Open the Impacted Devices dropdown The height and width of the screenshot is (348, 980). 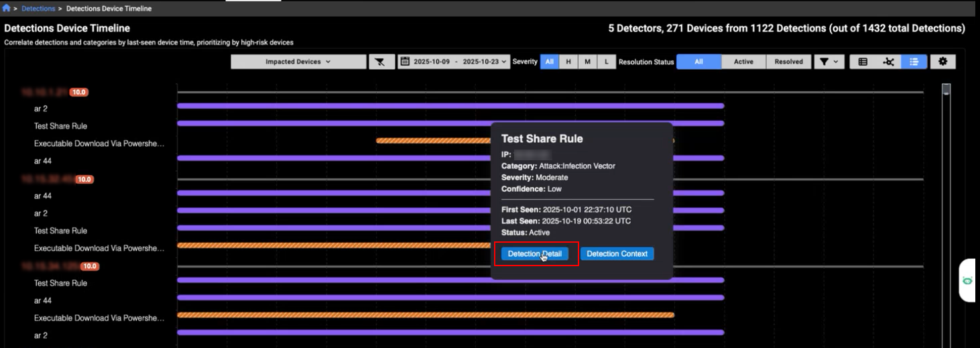click(298, 62)
